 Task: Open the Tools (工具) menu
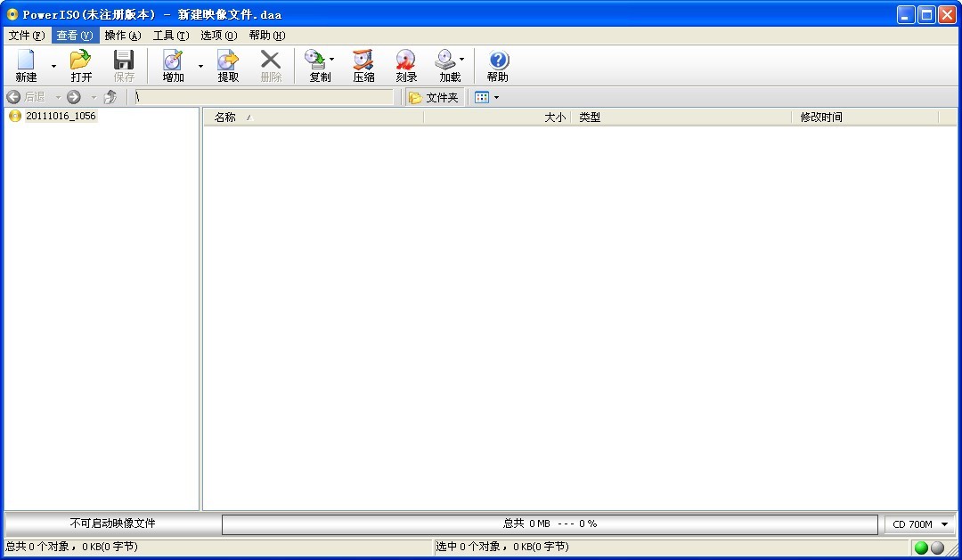coord(170,36)
